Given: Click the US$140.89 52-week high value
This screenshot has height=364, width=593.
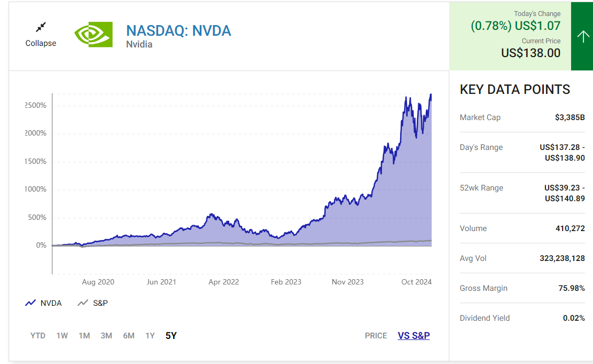Looking at the screenshot, I should (565, 199).
